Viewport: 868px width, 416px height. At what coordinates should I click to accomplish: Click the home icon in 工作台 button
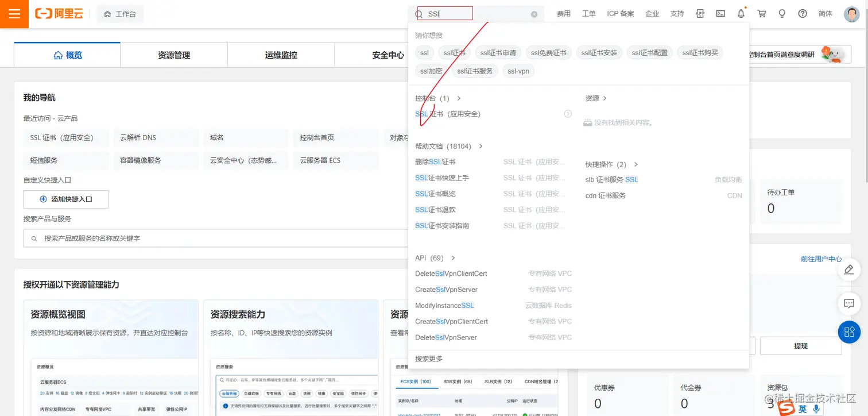pos(107,14)
